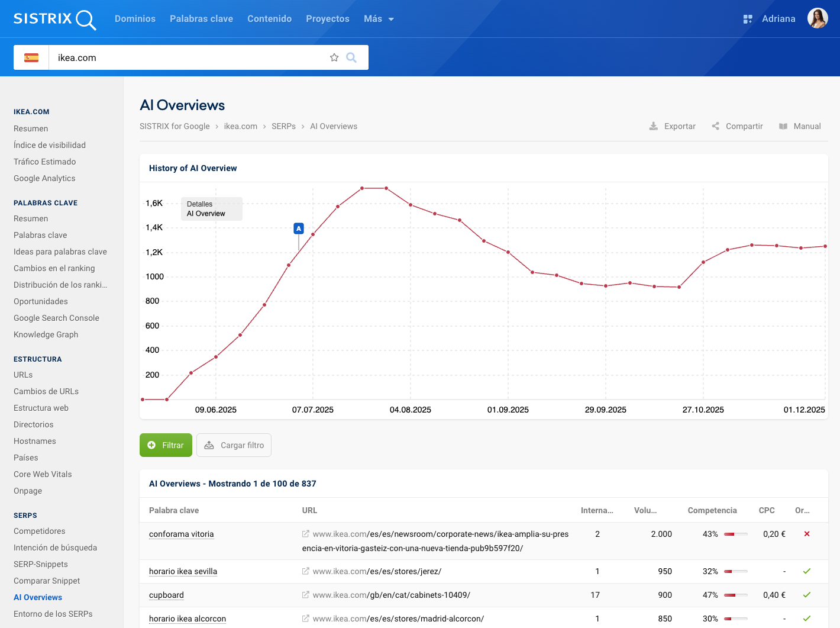Click the search magnifier icon in search bar
840x628 pixels.
(x=351, y=57)
